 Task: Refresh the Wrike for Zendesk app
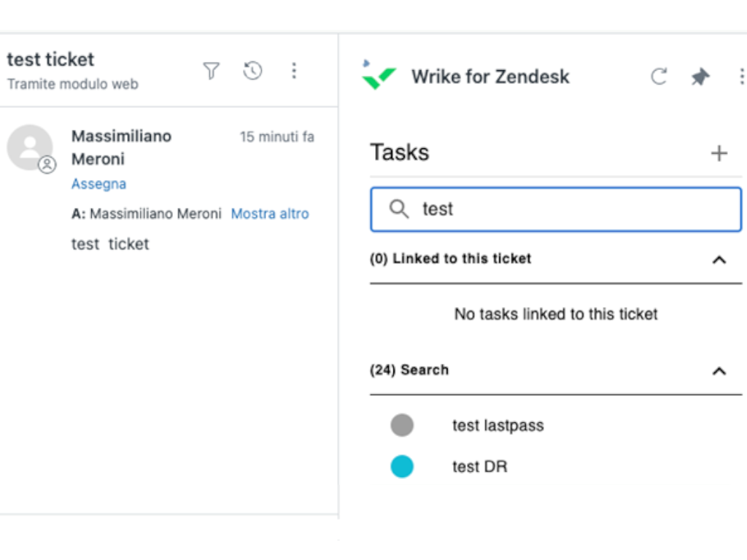(x=659, y=76)
